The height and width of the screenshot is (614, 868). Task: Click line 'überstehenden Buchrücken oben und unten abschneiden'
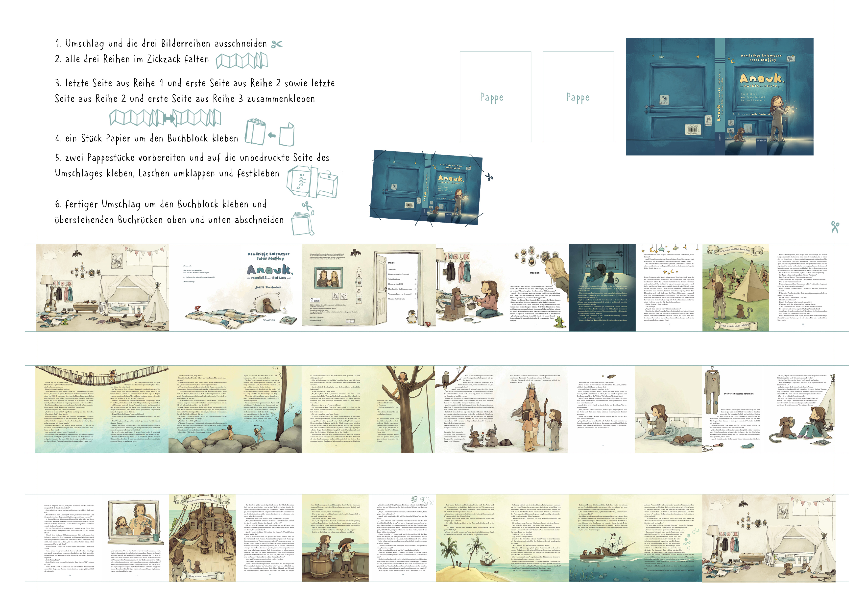click(x=169, y=220)
